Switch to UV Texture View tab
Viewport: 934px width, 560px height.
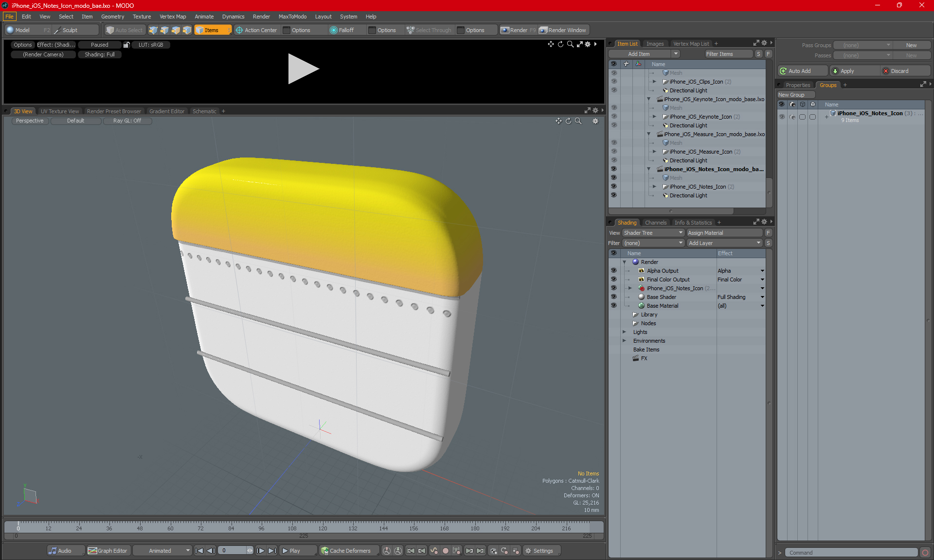[60, 111]
